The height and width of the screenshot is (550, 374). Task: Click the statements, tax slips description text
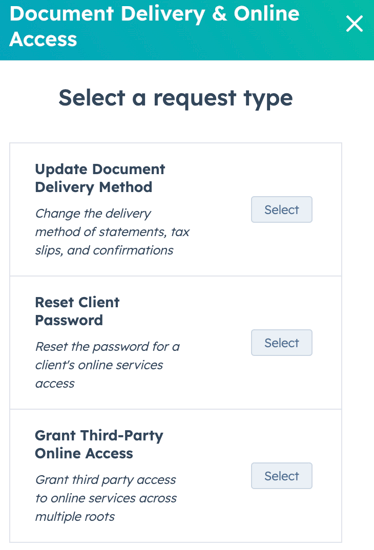pyautogui.click(x=112, y=232)
